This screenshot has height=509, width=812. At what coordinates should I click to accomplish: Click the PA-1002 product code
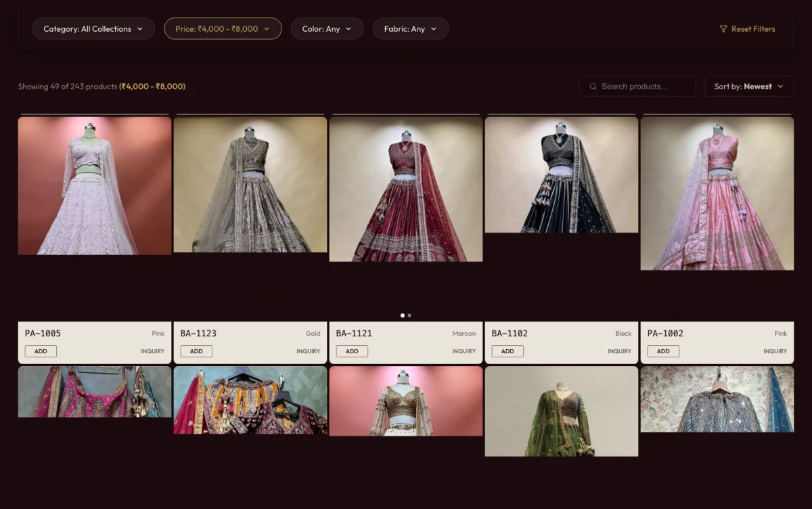point(665,333)
